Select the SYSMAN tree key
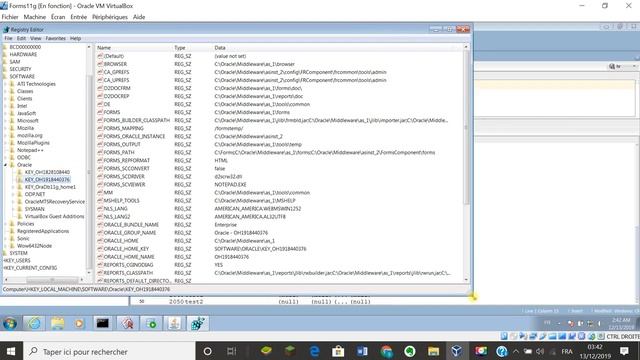Image resolution: width=640 pixels, height=360 pixels. pyautogui.click(x=34, y=209)
